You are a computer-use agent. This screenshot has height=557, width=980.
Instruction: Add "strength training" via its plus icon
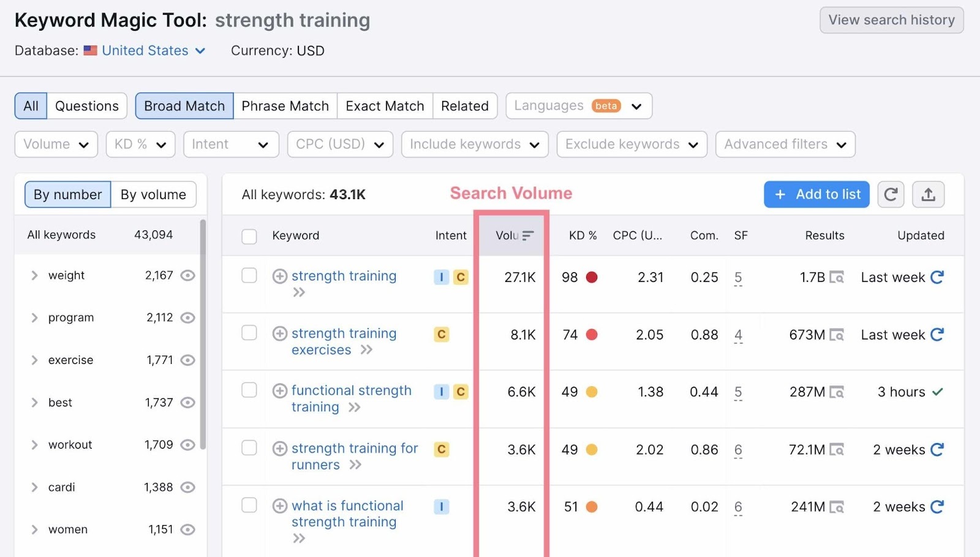[280, 276]
